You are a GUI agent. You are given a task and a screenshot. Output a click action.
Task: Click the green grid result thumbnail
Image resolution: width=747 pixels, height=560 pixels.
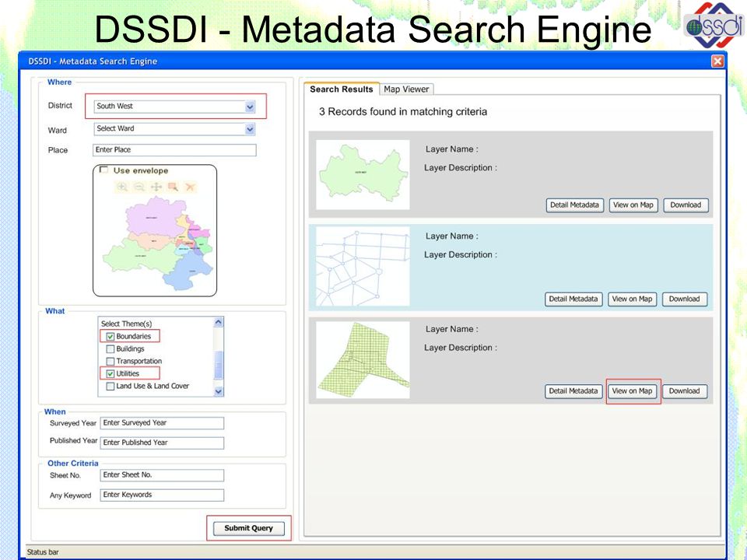[363, 359]
